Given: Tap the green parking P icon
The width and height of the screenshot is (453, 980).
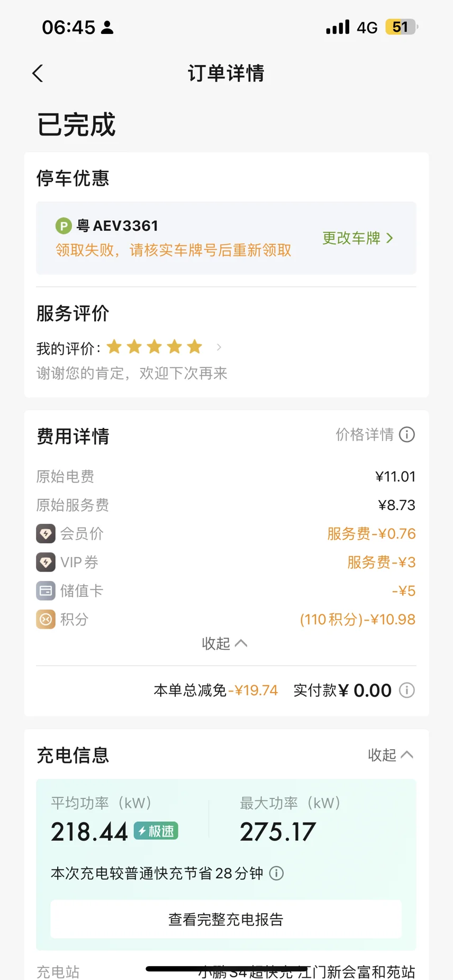Looking at the screenshot, I should tap(64, 226).
